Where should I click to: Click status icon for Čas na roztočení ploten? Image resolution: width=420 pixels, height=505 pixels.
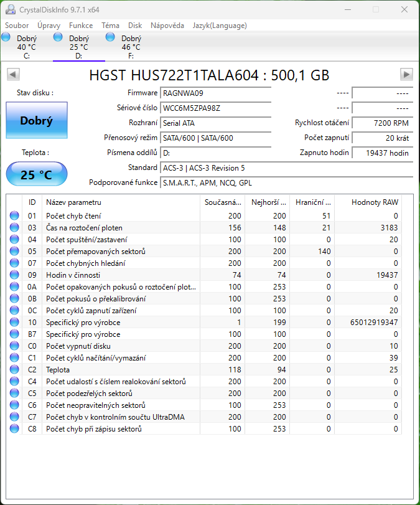pyautogui.click(x=14, y=227)
